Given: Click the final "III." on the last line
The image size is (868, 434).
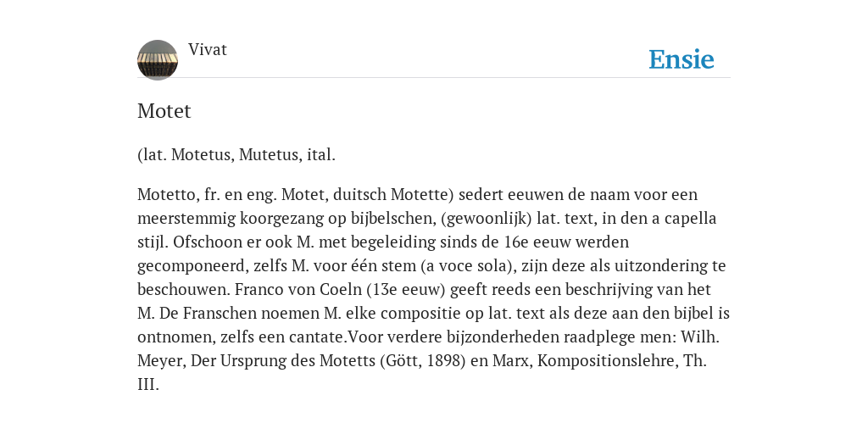Looking at the screenshot, I should (148, 385).
